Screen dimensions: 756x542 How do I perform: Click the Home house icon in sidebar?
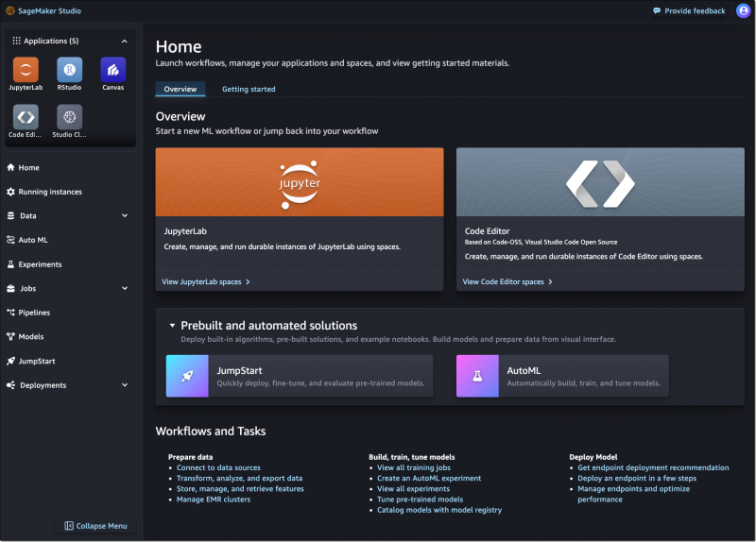(10, 168)
